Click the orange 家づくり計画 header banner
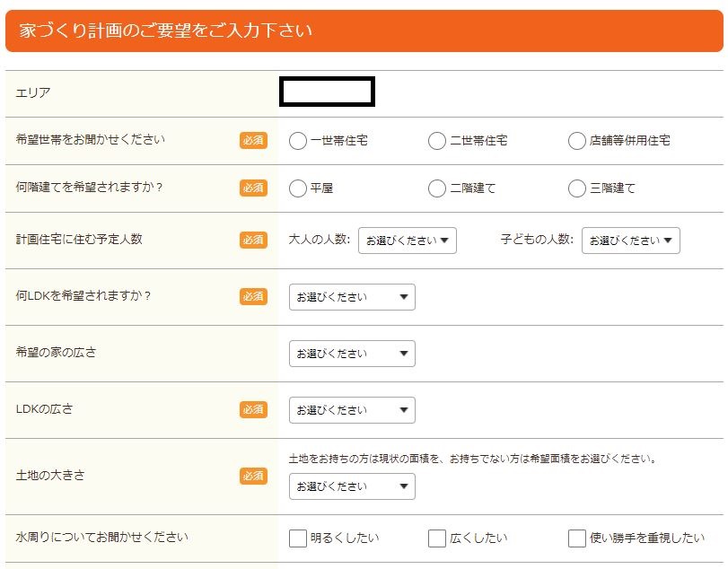 click(x=364, y=31)
